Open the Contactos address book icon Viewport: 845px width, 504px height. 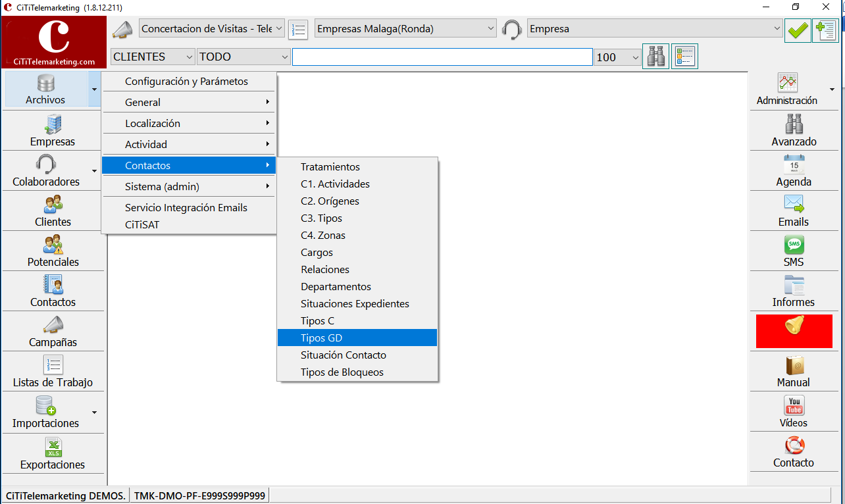click(x=53, y=284)
